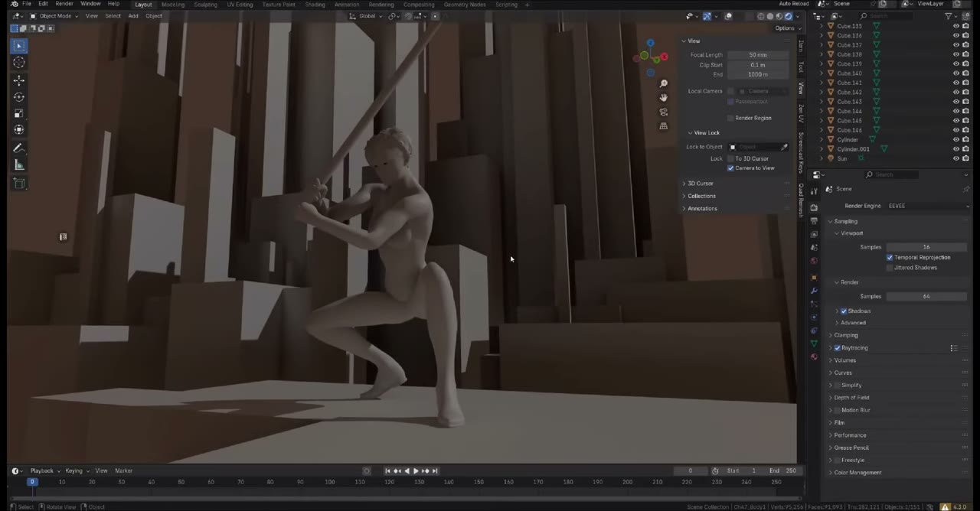
Task: Open the File menu
Action: tap(27, 5)
